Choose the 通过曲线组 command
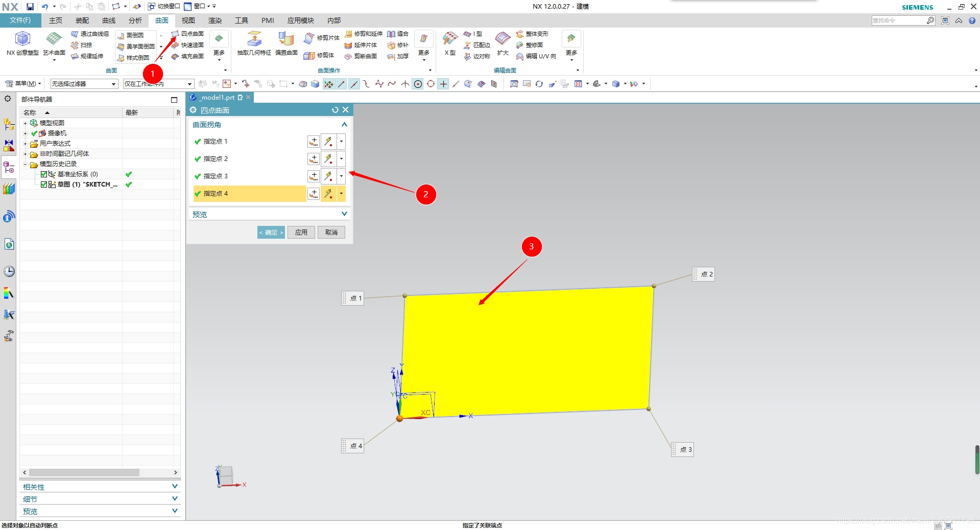This screenshot has height=530, width=980. pos(89,34)
